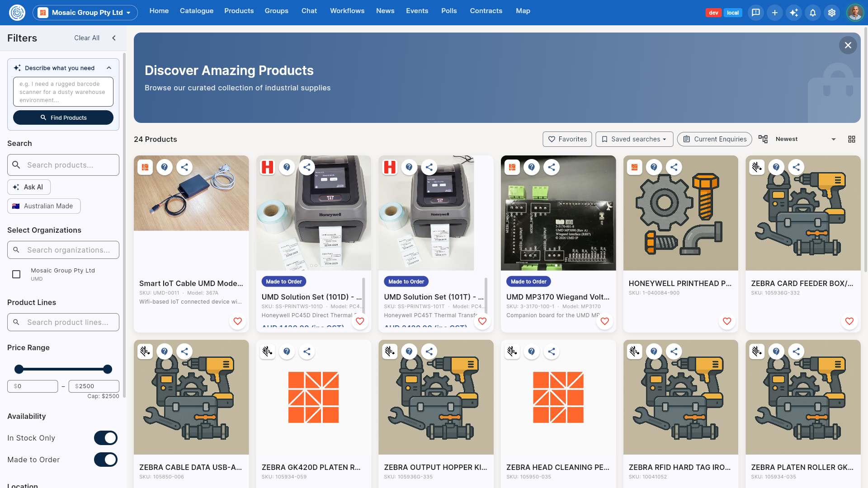The width and height of the screenshot is (868, 488).
Task: Toggle the In Stock Only switch
Action: [x=106, y=438]
